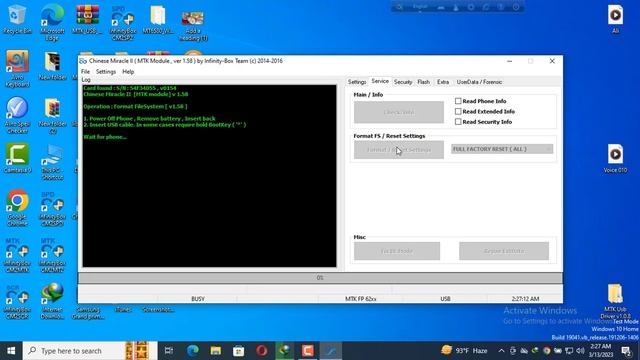
Task: Open Opera browser from the taskbar
Action: 262,351
